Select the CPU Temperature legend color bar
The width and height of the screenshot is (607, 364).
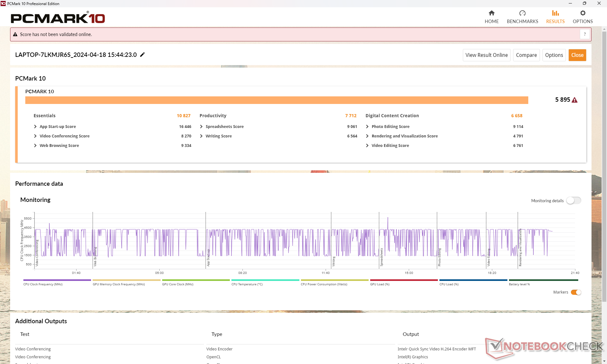pyautogui.click(x=265, y=280)
